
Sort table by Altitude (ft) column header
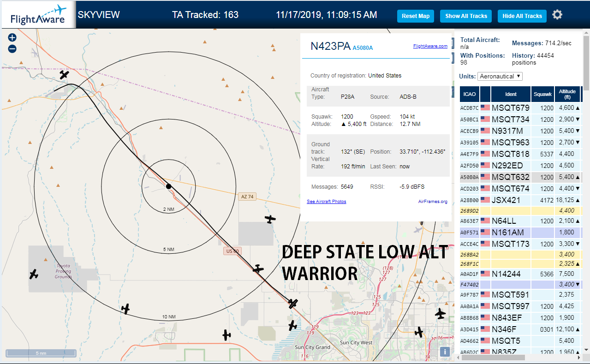pos(567,94)
